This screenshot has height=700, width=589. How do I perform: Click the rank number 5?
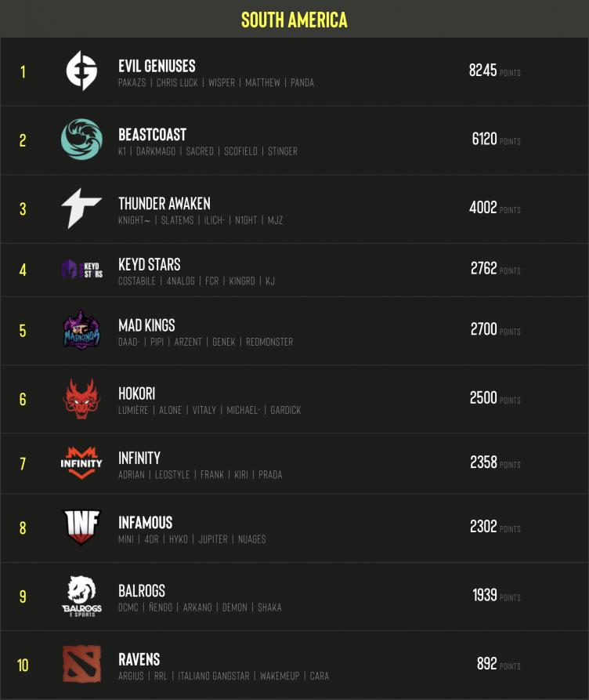[x=23, y=331]
